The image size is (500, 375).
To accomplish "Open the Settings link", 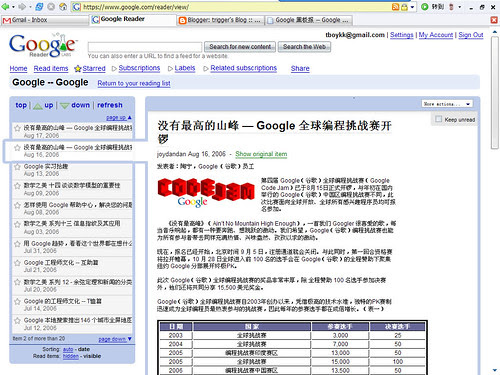I will point(402,35).
